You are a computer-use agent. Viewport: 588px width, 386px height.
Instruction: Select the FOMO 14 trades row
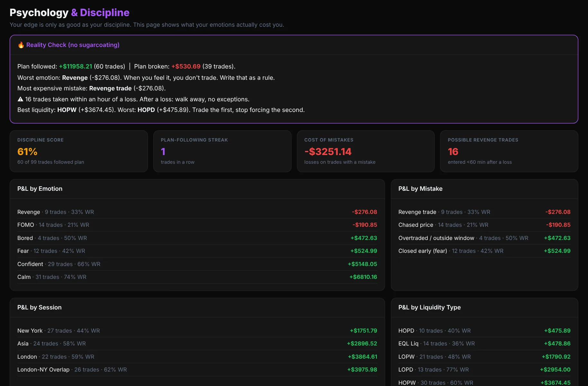197,225
